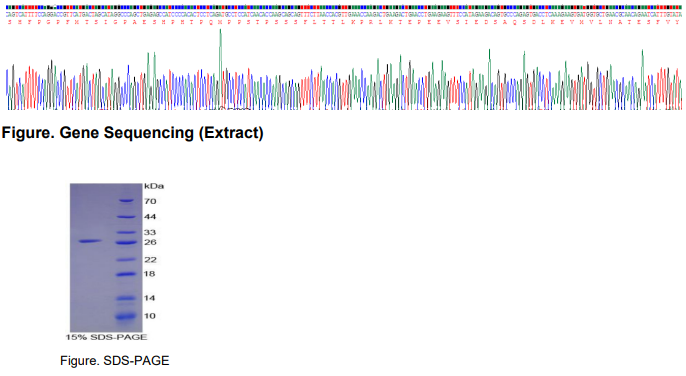Viewport: 686px width, 376px height.
Task: Click the 15% SDS-PAGE gel label
Action: coord(106,337)
